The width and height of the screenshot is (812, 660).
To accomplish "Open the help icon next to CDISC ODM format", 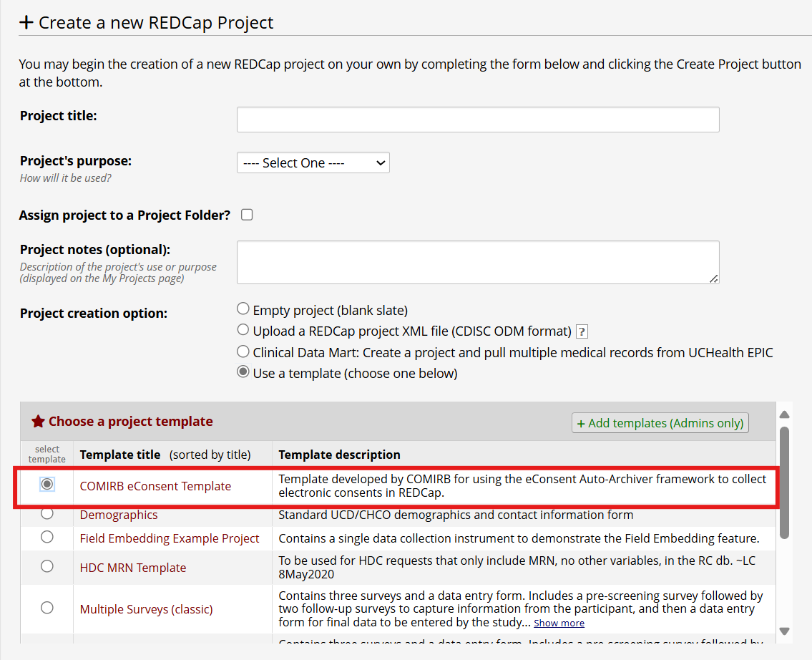I will tap(581, 331).
